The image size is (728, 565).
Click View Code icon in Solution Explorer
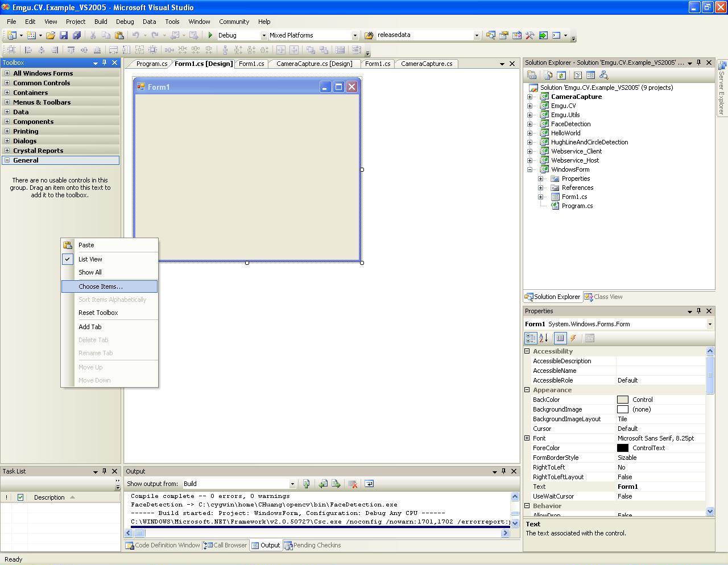577,75
